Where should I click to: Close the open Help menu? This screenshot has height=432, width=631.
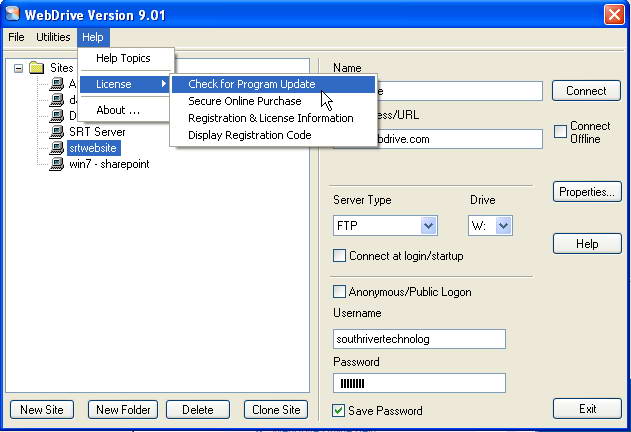(93, 37)
